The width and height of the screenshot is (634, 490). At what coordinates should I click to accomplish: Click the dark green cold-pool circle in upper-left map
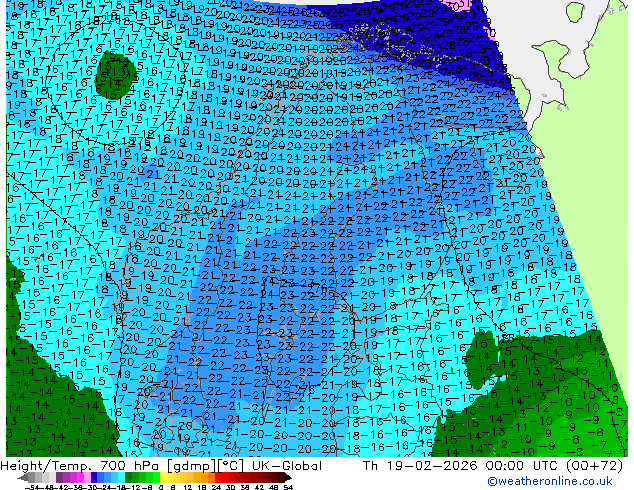click(117, 75)
